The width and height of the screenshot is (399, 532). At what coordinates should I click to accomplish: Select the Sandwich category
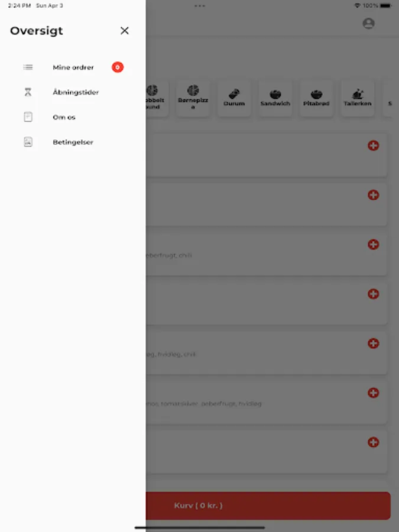click(x=275, y=98)
